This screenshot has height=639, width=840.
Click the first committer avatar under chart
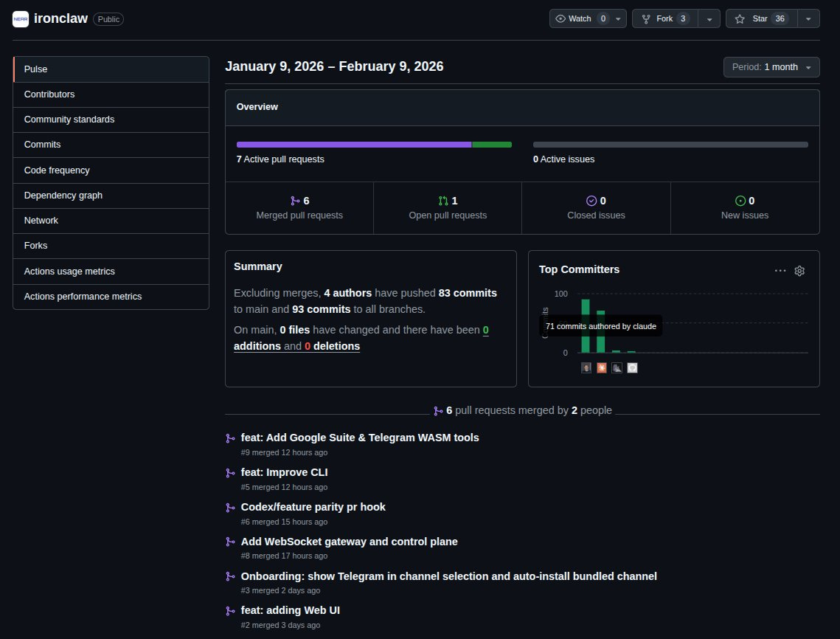coord(586,367)
